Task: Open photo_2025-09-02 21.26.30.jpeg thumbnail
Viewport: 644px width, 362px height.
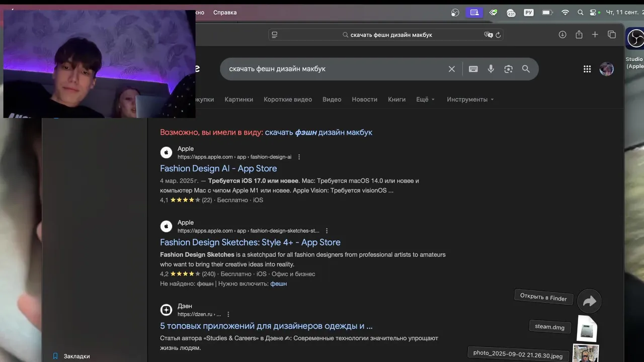Action: [586, 353]
